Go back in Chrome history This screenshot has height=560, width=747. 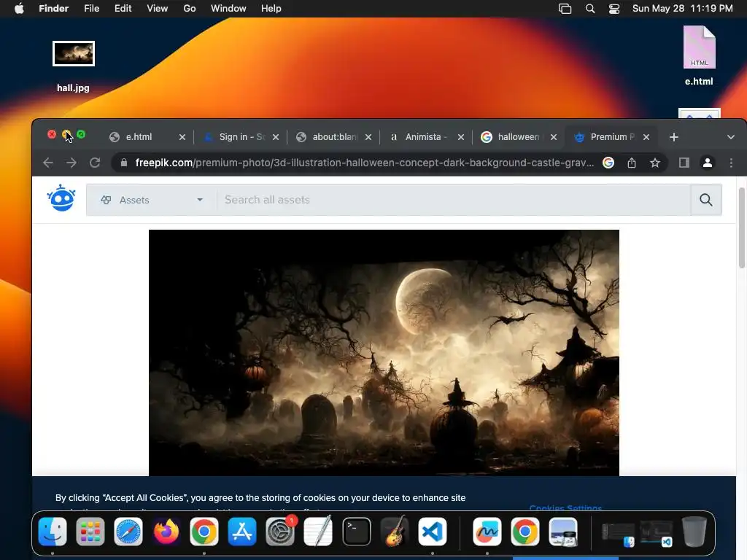pos(48,163)
